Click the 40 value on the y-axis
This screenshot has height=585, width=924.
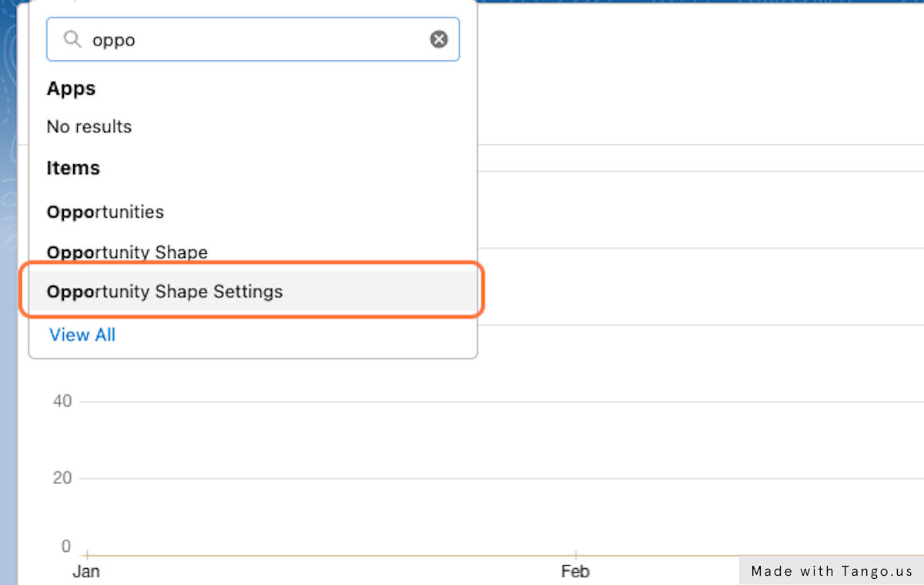62,401
